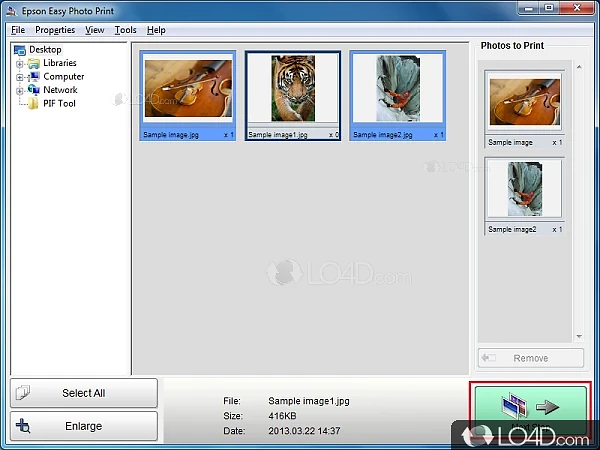Click the PIF Tool folder icon
This screenshot has width=600, height=450.
(x=34, y=103)
